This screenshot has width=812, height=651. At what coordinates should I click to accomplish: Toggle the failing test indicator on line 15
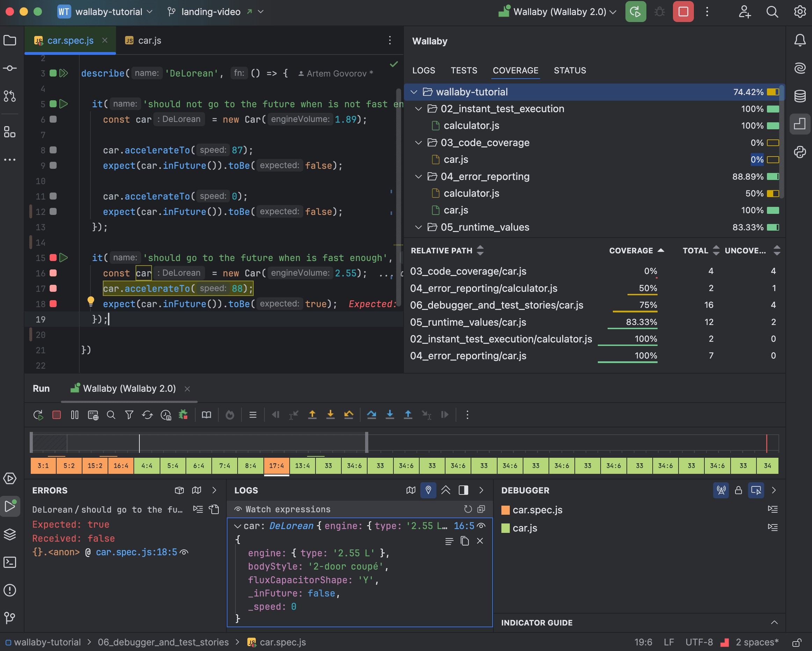point(53,258)
